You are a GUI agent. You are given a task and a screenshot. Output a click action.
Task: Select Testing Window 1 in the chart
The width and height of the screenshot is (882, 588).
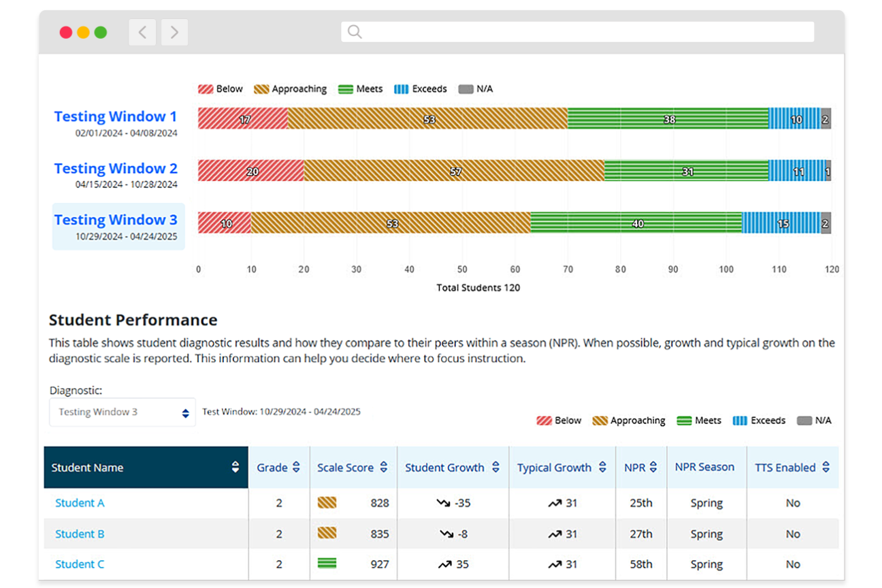point(115,116)
